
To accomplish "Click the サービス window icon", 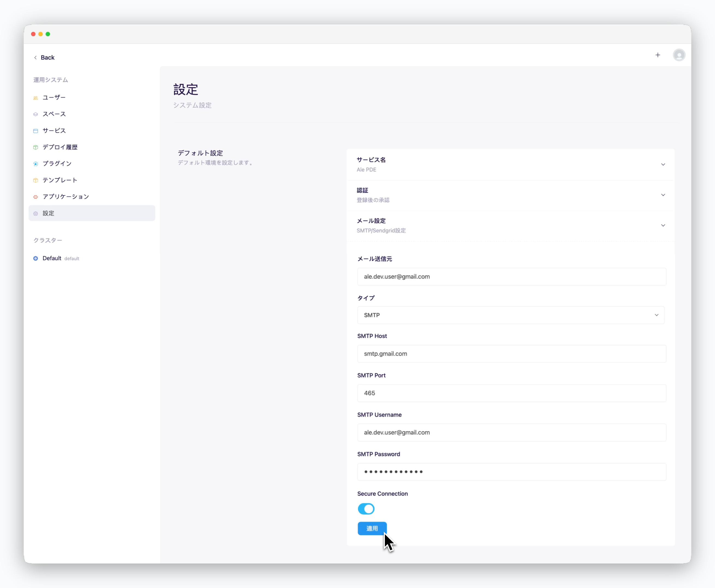I will click(x=36, y=131).
